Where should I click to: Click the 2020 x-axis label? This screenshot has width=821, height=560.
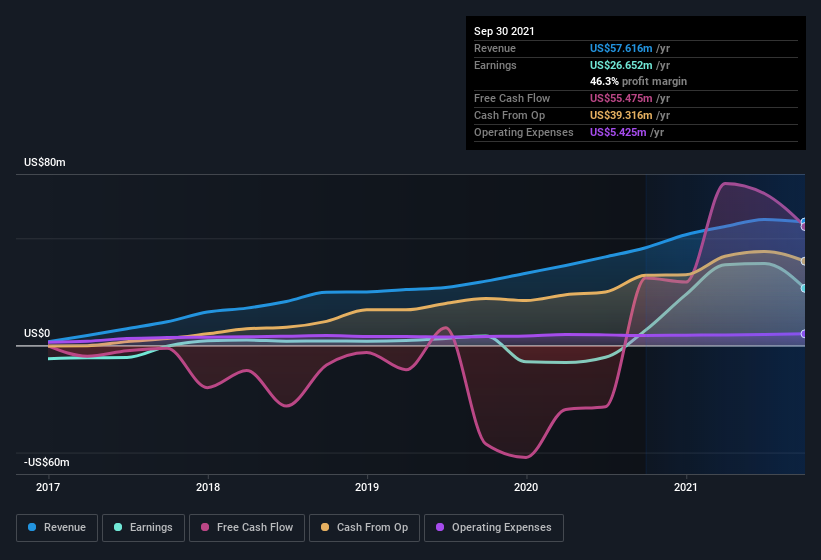[526, 487]
